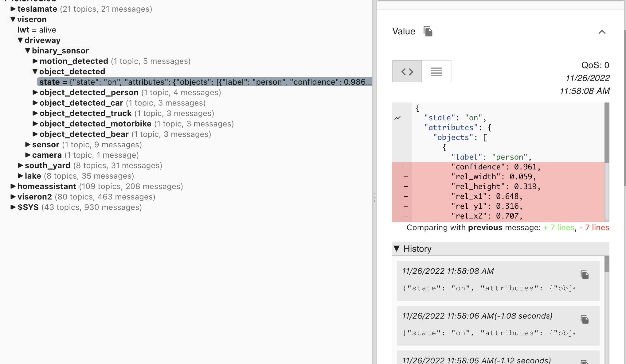The width and height of the screenshot is (626, 364).
Task: Expand the south_yard topic
Action: point(20,165)
